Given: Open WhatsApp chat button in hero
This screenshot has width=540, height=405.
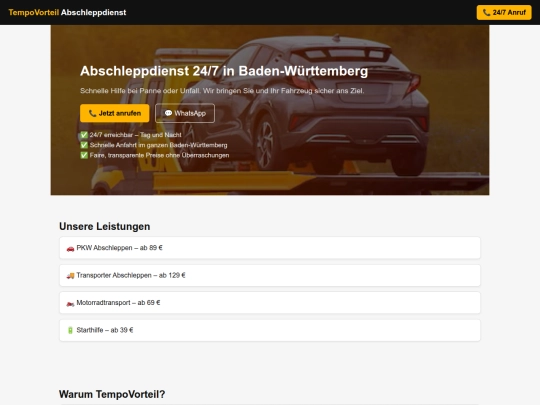Looking at the screenshot, I should pos(185,113).
